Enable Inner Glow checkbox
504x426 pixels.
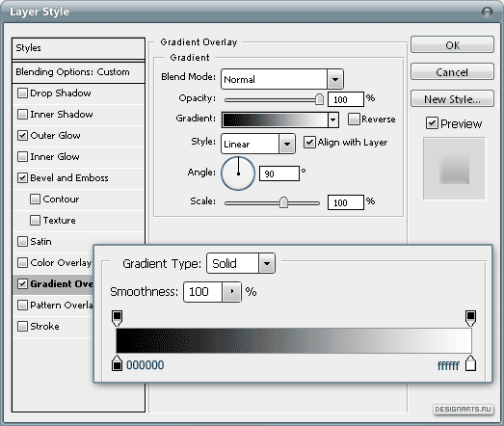pos(22,156)
